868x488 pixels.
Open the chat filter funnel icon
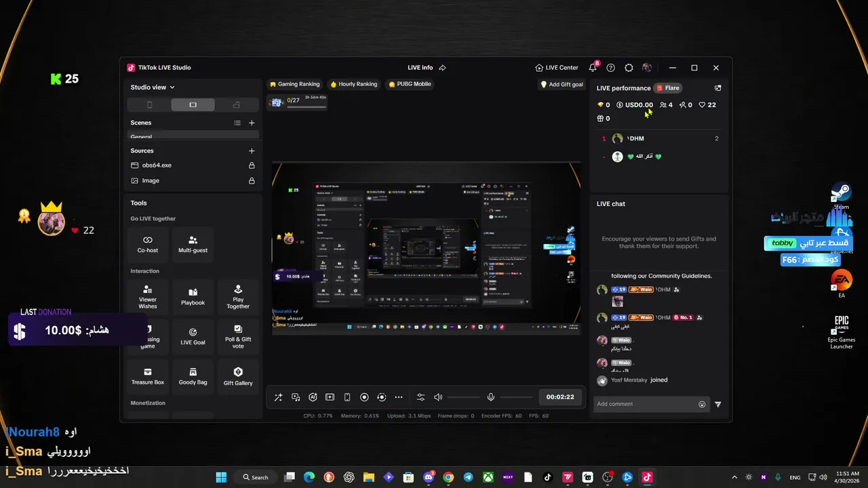[x=717, y=405]
